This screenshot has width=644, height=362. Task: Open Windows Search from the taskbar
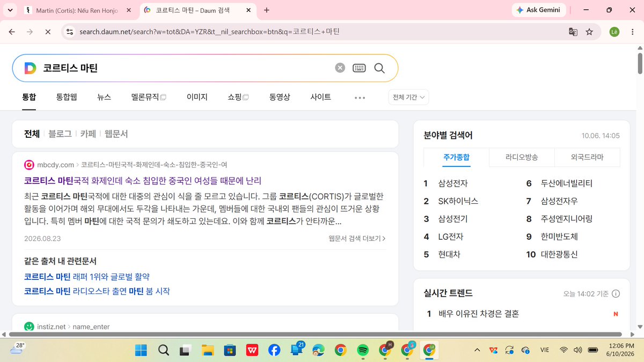point(164,350)
